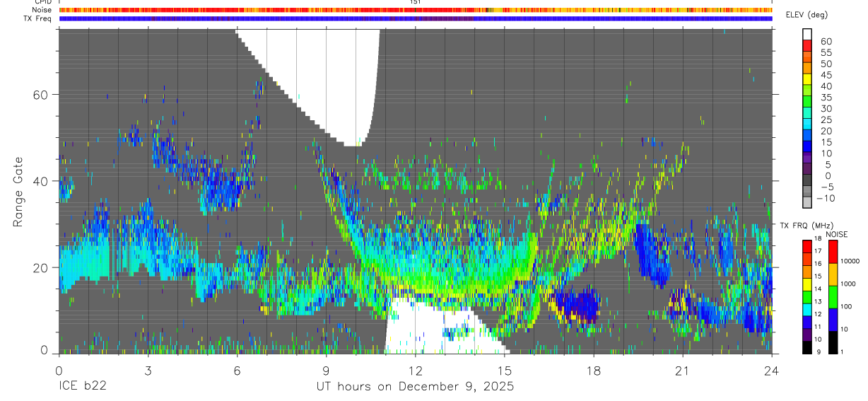Screen dimensions: 868x401
Task: Click the 'Range Gate' y-axis label
Action: (x=18, y=192)
